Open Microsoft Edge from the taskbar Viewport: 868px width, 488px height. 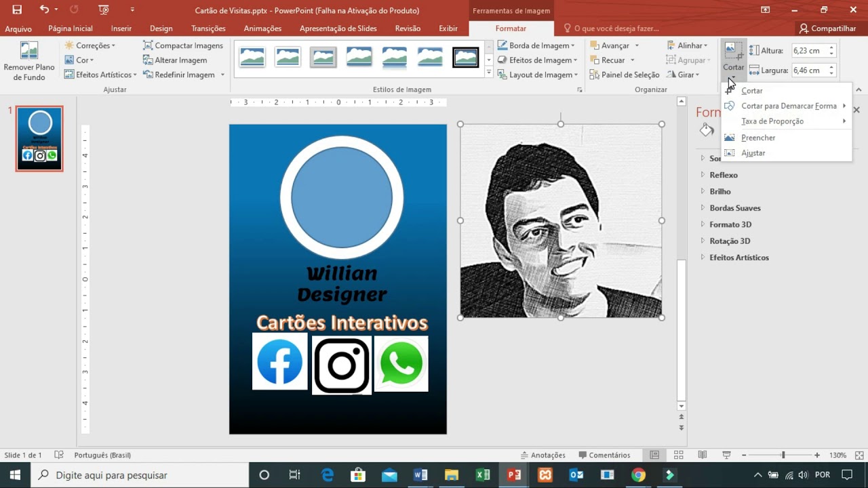coord(327,475)
